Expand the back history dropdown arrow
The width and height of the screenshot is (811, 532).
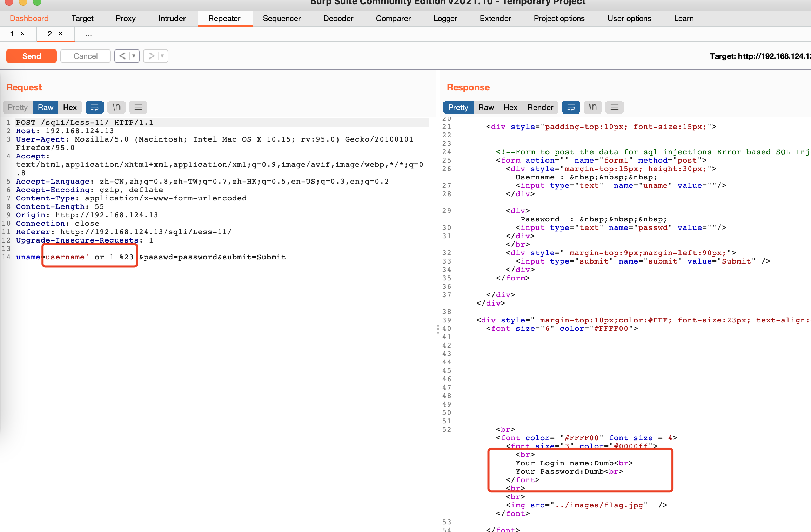134,56
